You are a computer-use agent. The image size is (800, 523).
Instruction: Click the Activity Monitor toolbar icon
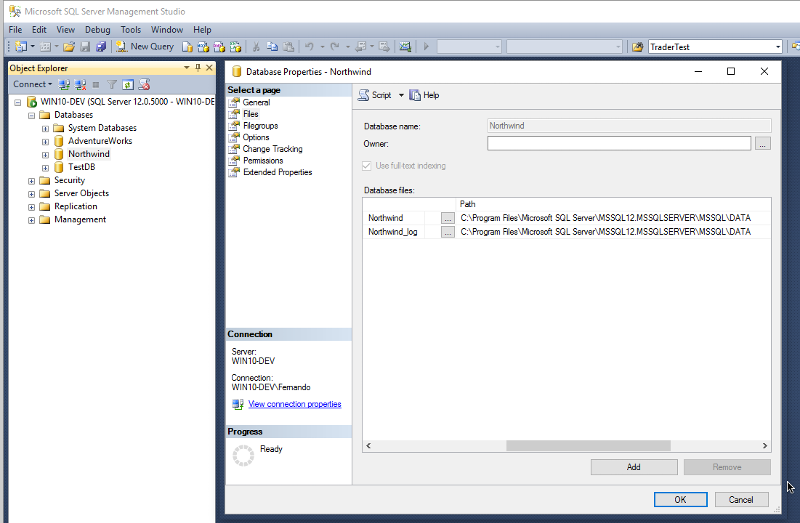pos(405,47)
